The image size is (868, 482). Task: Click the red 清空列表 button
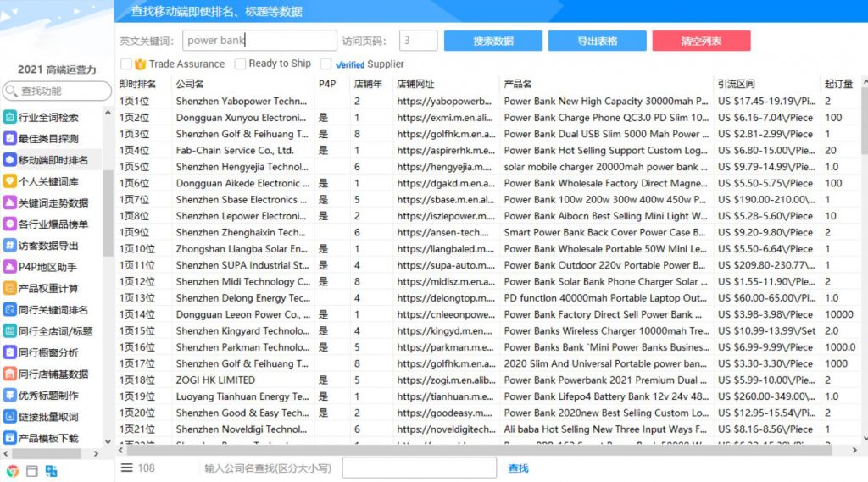701,41
